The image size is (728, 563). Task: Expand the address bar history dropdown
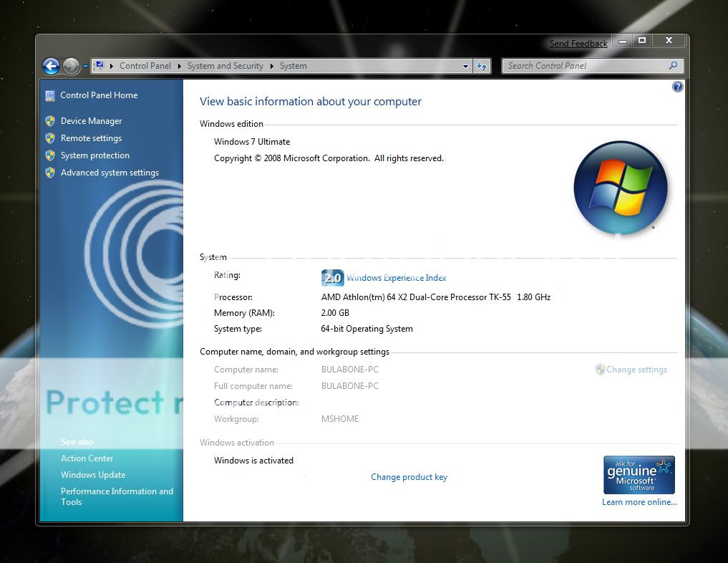tap(466, 66)
